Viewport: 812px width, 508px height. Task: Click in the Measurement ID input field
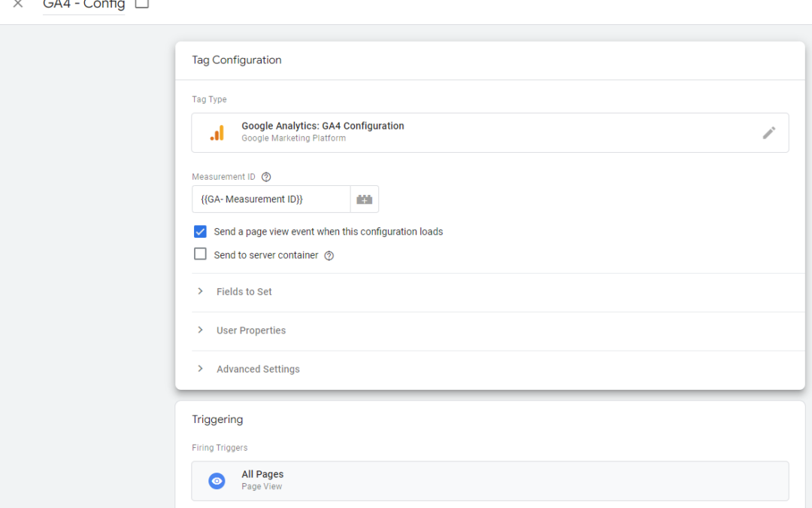click(x=271, y=199)
